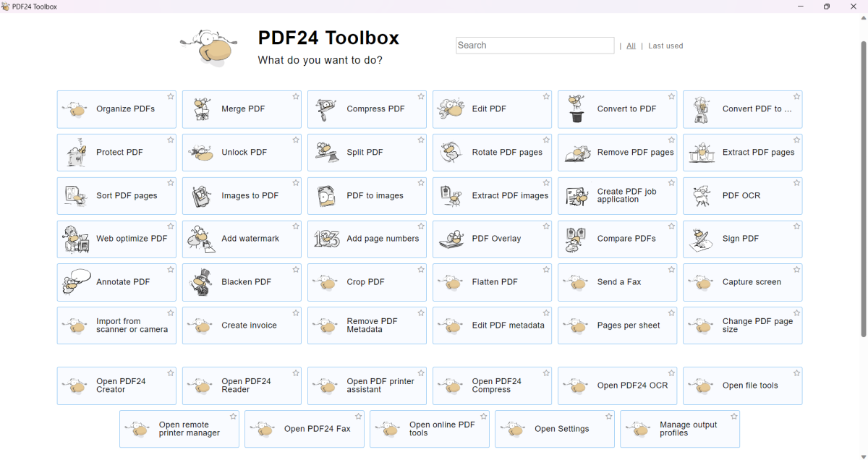The image size is (868, 460).
Task: Launch Open PDF24 Fax
Action: point(304,429)
